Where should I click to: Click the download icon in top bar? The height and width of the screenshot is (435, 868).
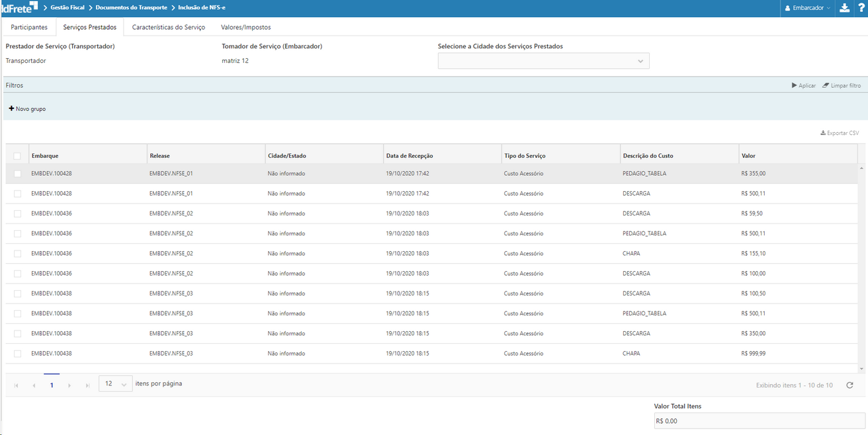[x=844, y=8]
